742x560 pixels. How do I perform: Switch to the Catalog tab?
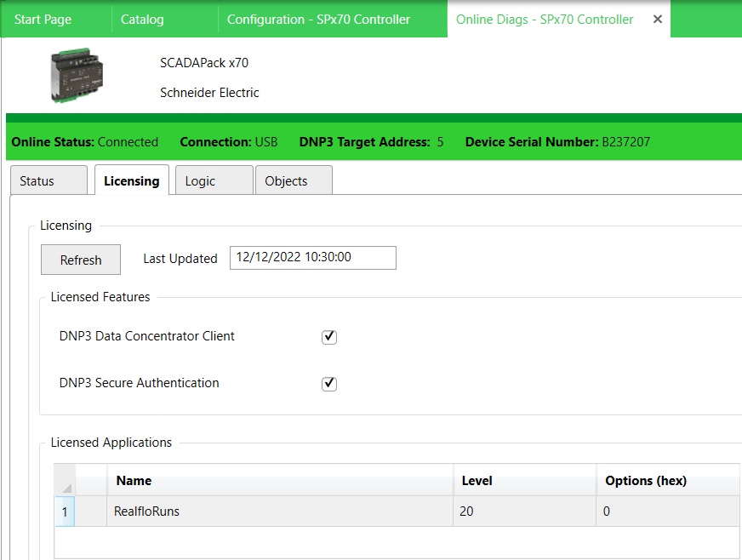142,20
